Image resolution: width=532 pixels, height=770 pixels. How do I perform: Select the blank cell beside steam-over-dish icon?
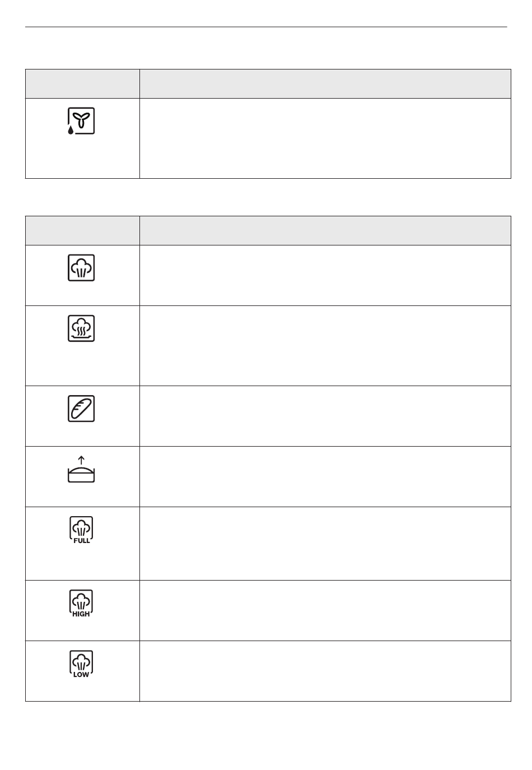(325, 346)
